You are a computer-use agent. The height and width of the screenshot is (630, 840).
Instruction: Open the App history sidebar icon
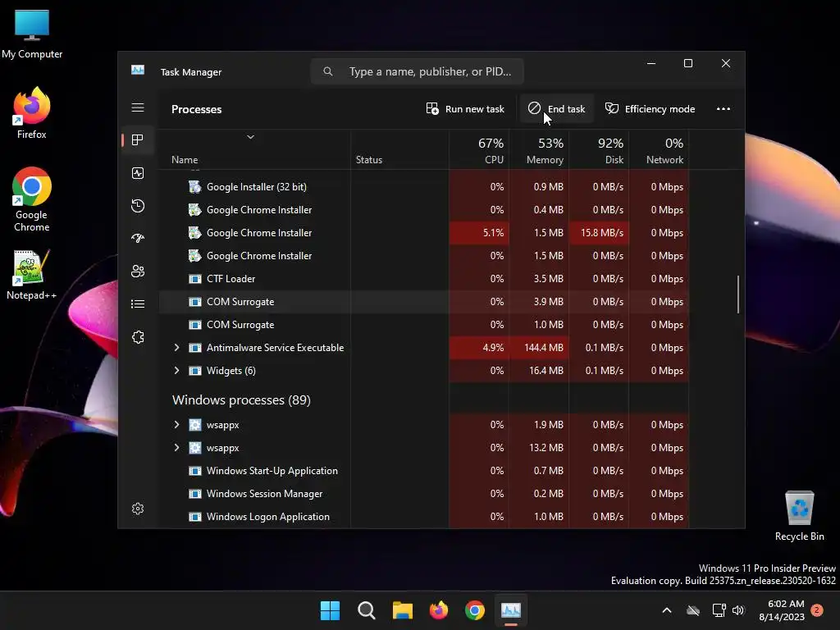(x=138, y=206)
